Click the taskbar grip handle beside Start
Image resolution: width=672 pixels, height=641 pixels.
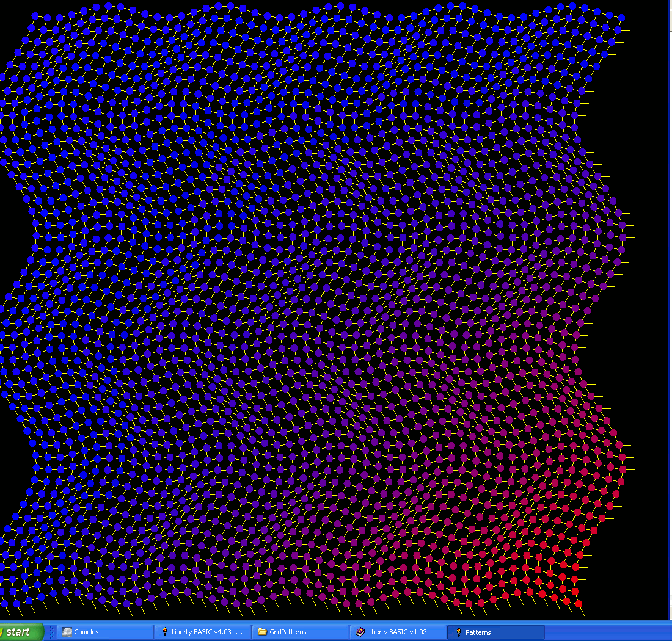[x=51, y=632]
